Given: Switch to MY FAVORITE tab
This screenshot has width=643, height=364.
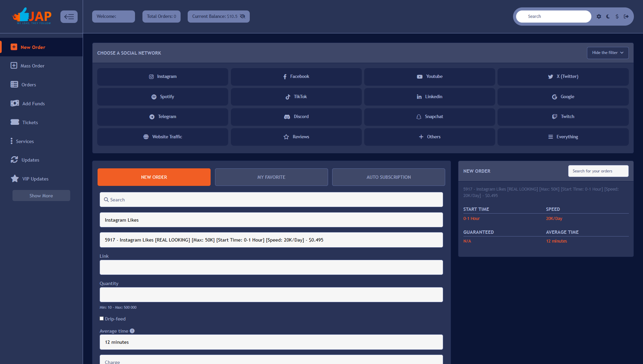Looking at the screenshot, I should (271, 177).
